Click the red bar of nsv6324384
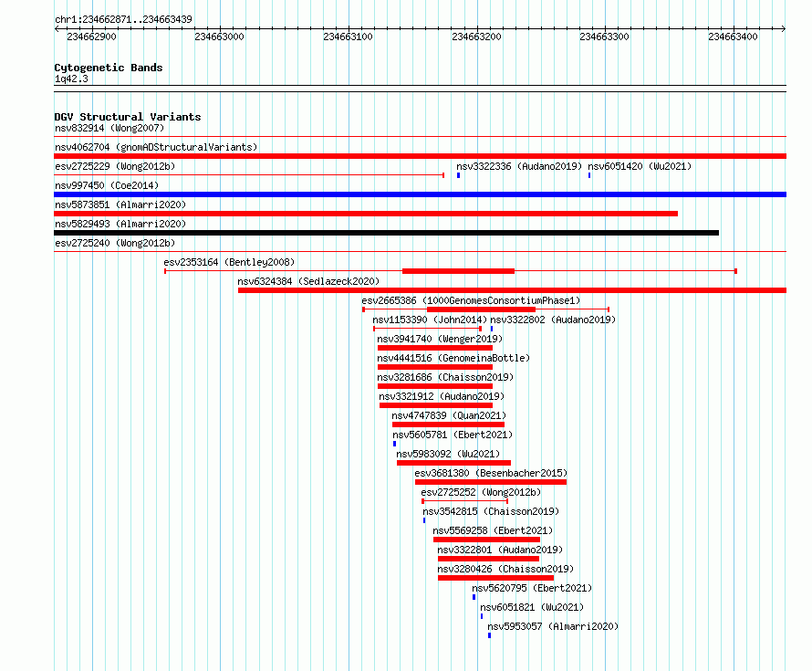812x671 pixels. [x=512, y=290]
